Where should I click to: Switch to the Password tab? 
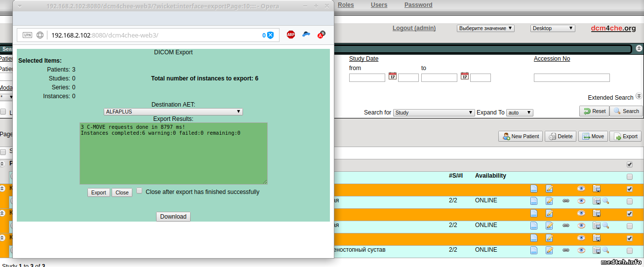[x=418, y=5]
